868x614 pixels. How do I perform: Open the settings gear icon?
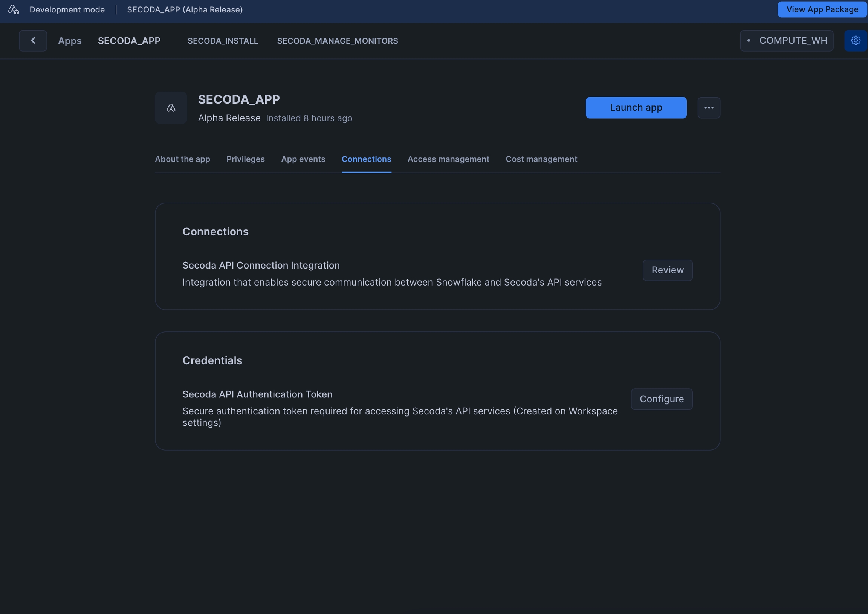pos(856,40)
